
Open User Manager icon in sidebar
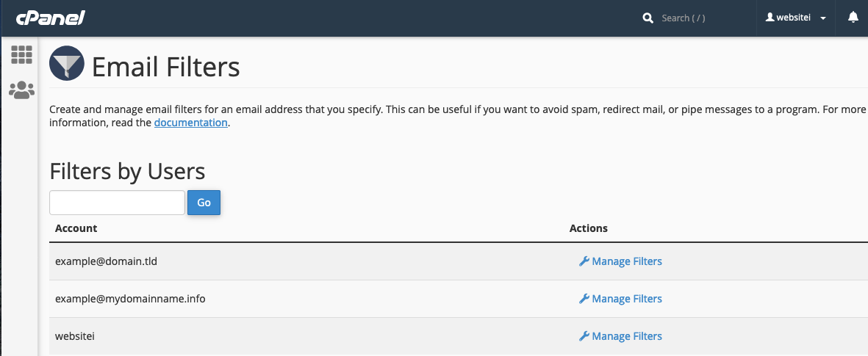coord(21,90)
